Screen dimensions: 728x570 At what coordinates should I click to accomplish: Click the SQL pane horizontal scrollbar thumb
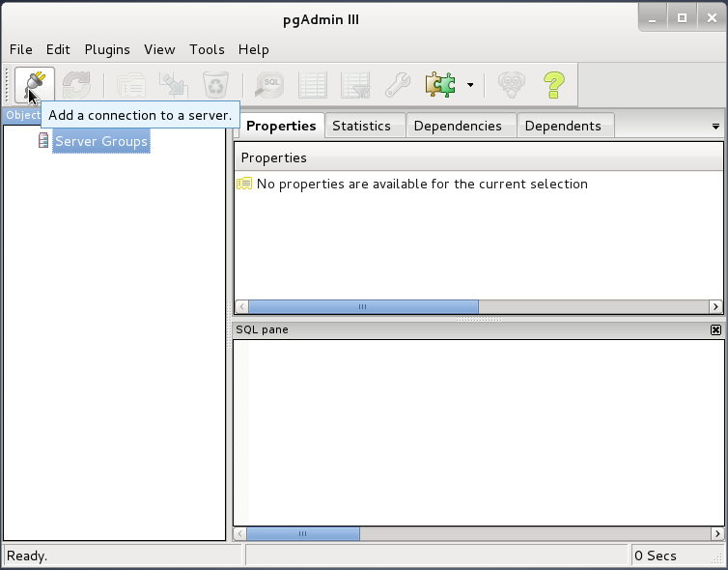pos(303,533)
